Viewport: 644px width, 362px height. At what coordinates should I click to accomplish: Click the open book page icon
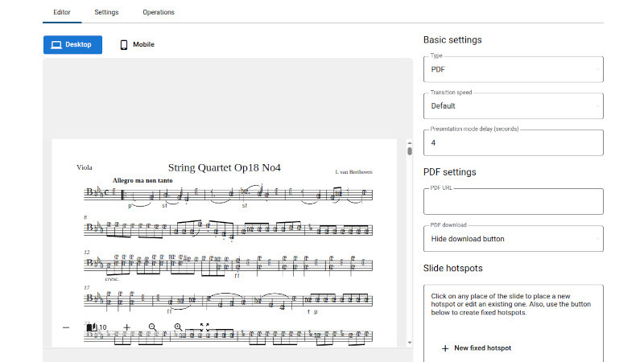coord(92,327)
